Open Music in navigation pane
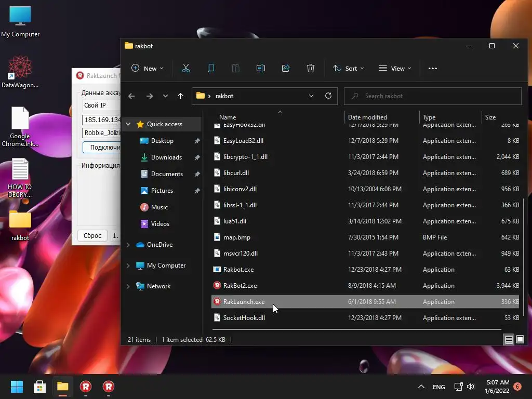 point(159,207)
